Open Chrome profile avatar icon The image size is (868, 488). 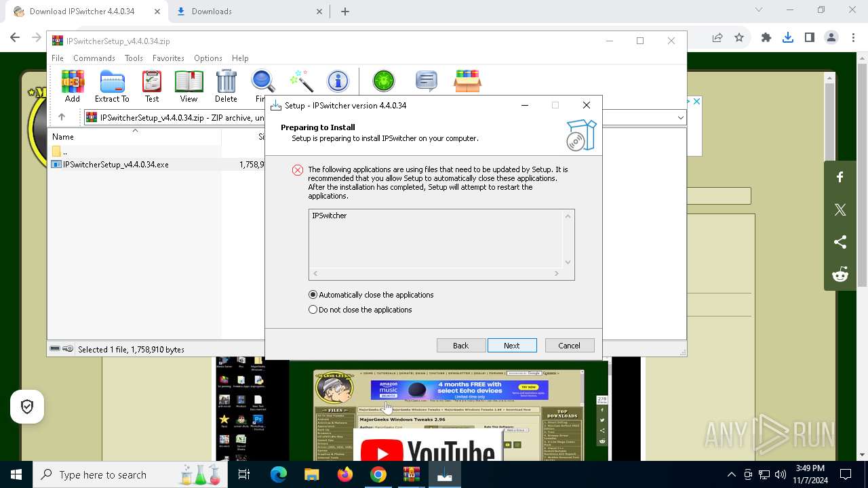coord(831,38)
